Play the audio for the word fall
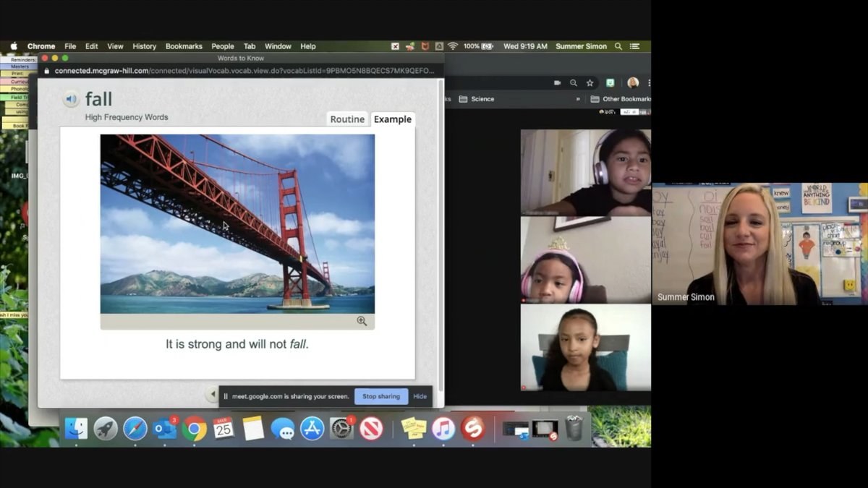This screenshot has height=488, width=868. [70, 99]
